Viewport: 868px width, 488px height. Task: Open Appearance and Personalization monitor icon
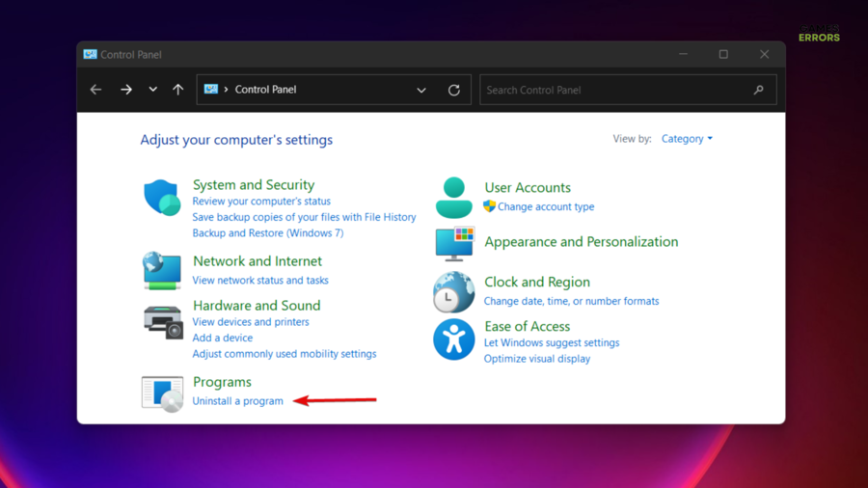(x=454, y=244)
